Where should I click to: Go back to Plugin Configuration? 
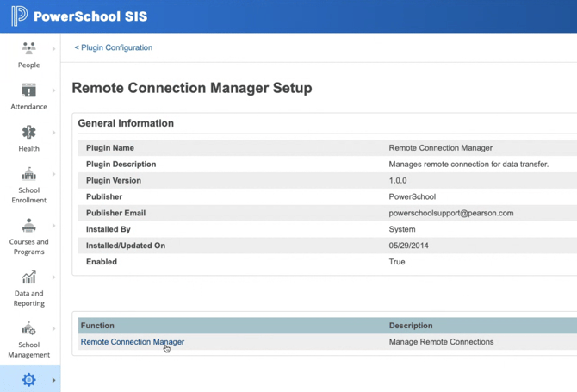113,47
